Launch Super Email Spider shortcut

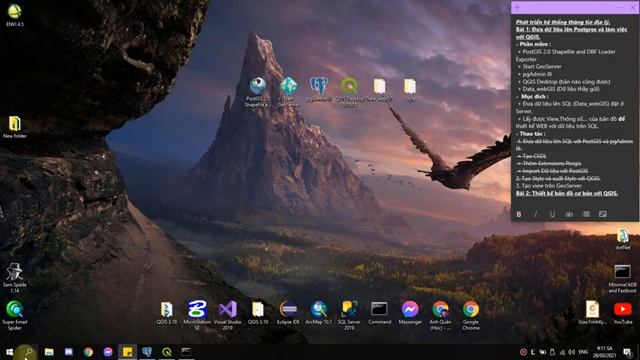pyautogui.click(x=15, y=315)
